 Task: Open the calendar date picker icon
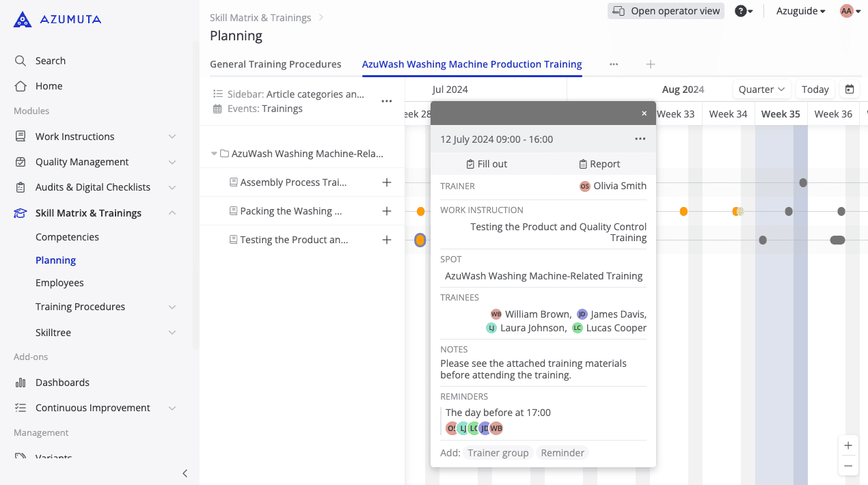tap(850, 89)
